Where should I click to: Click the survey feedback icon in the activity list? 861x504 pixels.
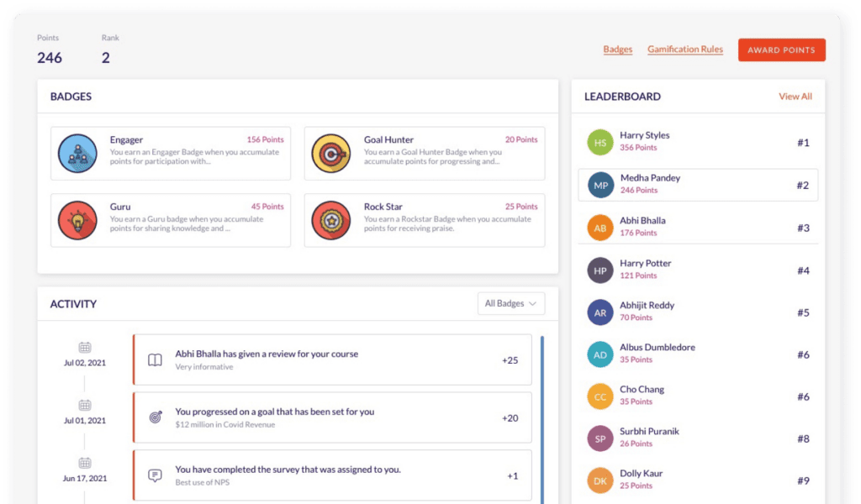tap(155, 475)
